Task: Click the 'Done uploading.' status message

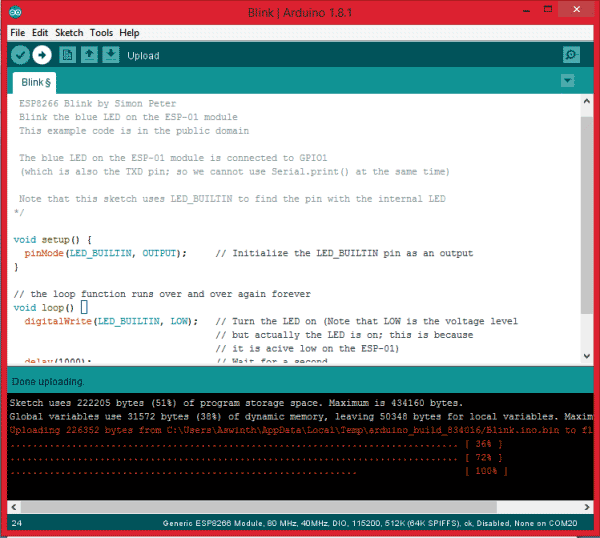Action: tap(48, 382)
